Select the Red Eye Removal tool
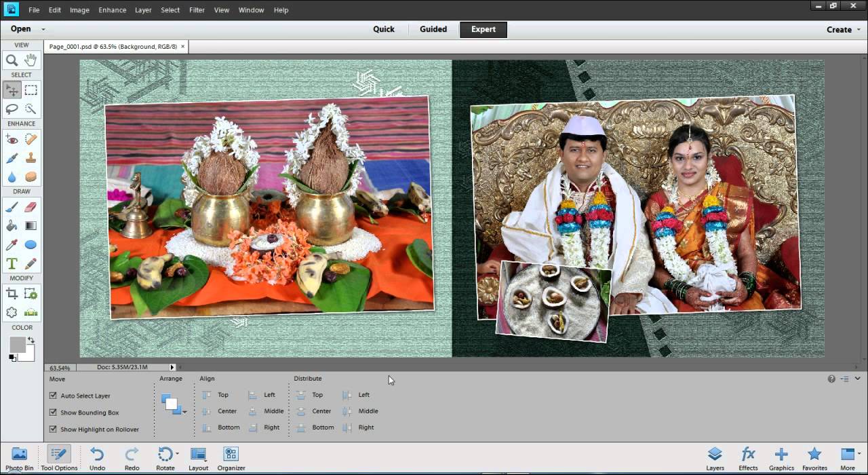 12,139
